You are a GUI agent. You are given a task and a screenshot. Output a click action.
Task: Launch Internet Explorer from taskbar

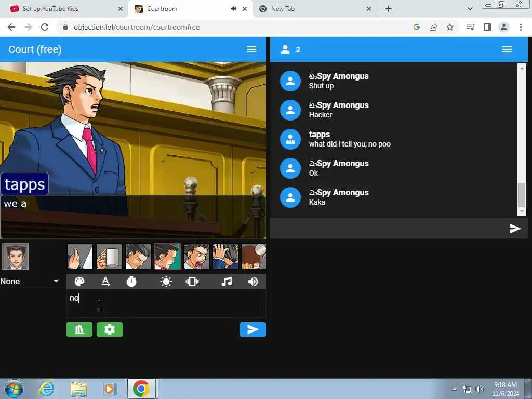(x=46, y=389)
